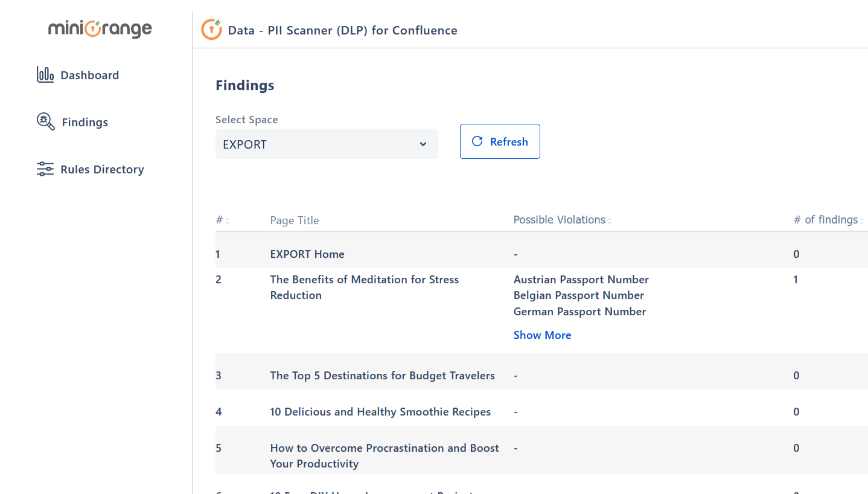Select the Findings sidebar menu item
The width and height of the screenshot is (868, 494).
[x=85, y=123]
